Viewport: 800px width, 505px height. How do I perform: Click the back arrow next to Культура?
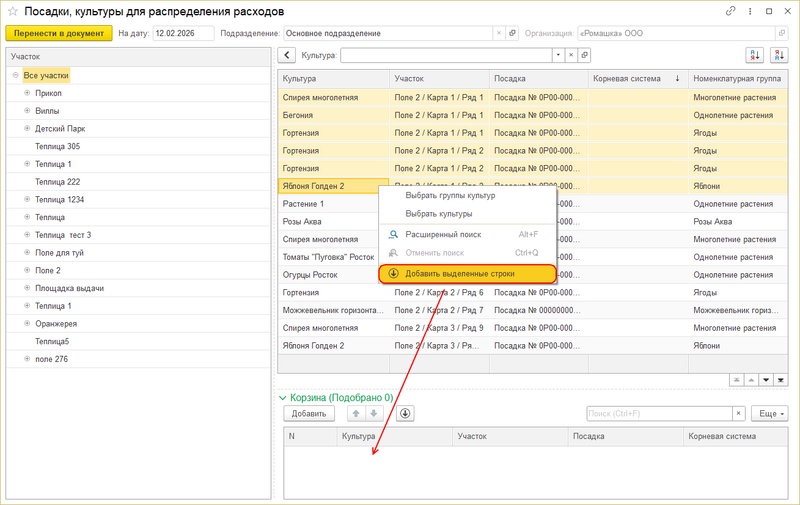coord(287,56)
